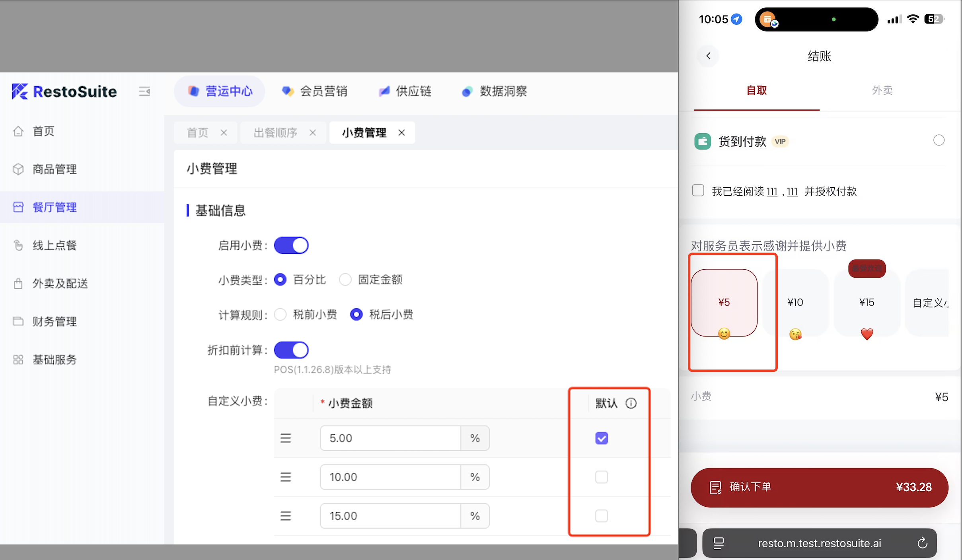Open 餐厅管理 in the sidebar

click(x=55, y=207)
